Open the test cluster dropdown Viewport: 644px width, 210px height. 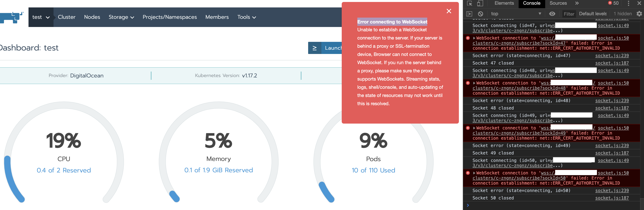41,17
